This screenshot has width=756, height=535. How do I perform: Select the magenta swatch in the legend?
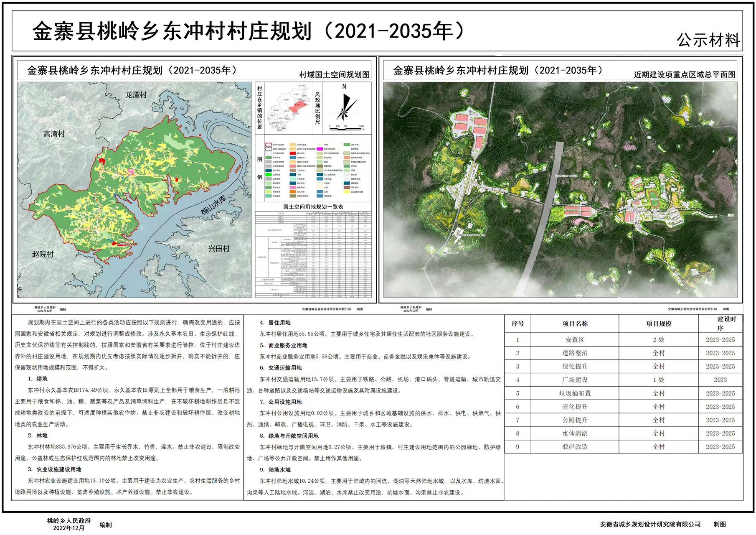(320, 149)
